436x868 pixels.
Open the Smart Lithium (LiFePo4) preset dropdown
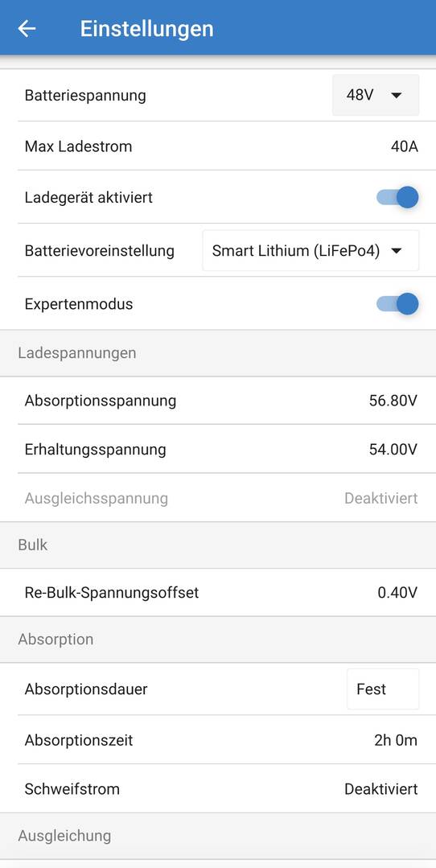(311, 251)
